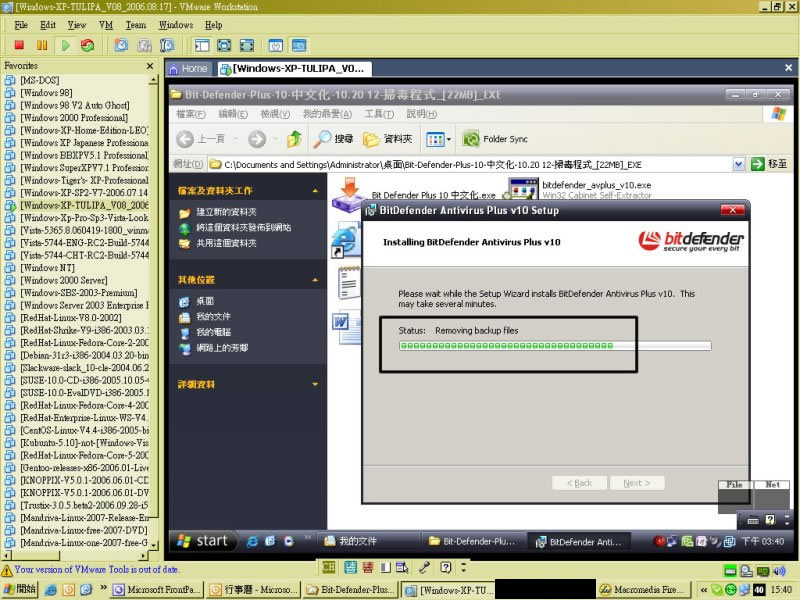Switch to guest taskbar 我的文件 window
Viewport: 800px width, 600px height.
tap(368, 541)
